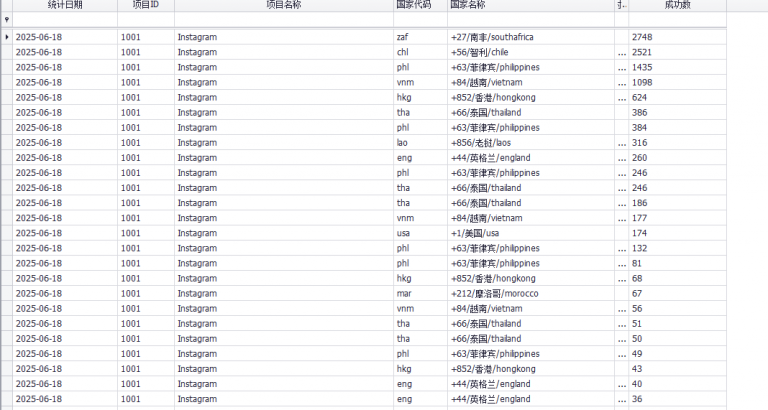Select the cell with value 2521
The image size is (768, 410).
[678, 52]
